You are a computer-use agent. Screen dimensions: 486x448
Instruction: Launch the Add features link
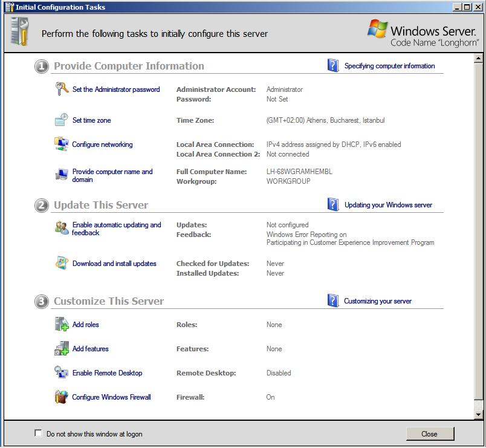pos(90,348)
